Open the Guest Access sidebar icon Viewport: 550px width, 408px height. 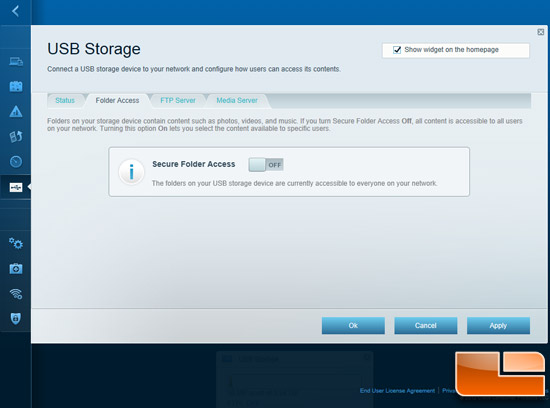[x=16, y=86]
